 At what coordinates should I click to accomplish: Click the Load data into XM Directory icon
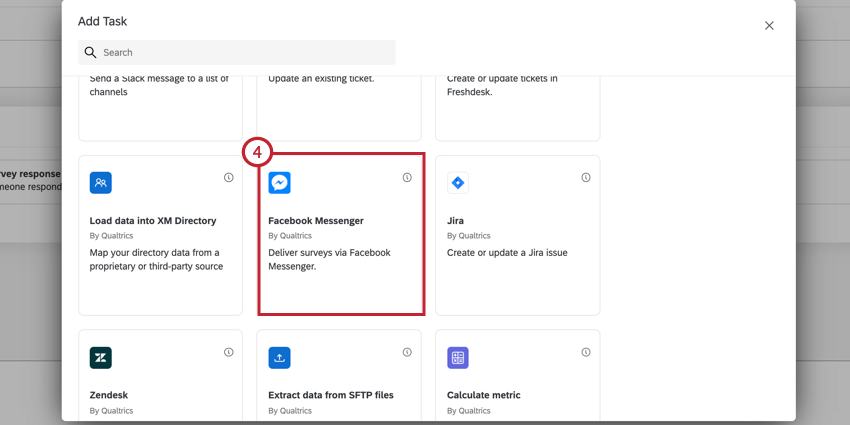(100, 183)
